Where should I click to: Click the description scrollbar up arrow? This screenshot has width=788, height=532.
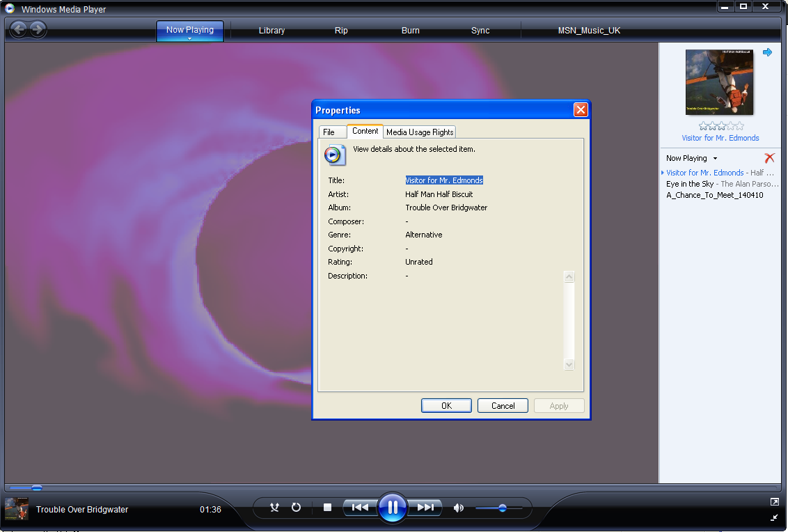(x=569, y=276)
